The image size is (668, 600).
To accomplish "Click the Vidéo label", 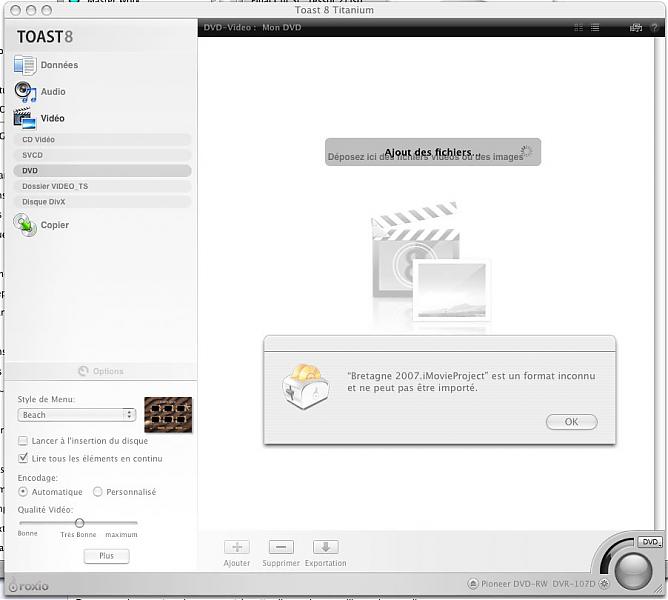I will [x=52, y=118].
